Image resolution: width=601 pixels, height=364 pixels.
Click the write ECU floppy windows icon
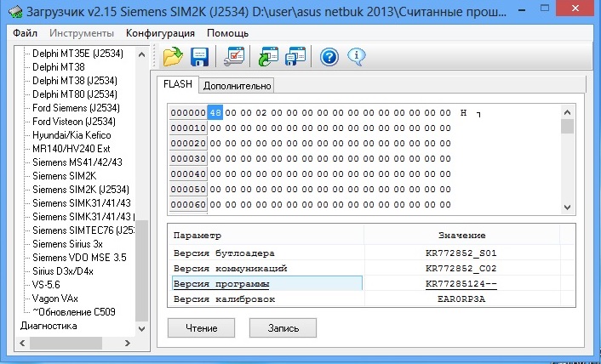coord(295,57)
